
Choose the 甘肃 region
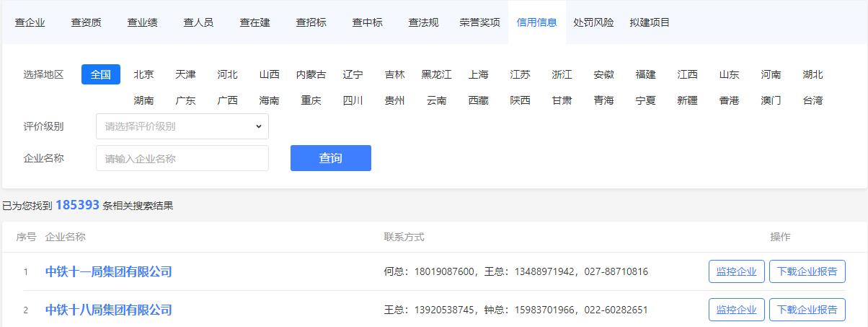[562, 100]
